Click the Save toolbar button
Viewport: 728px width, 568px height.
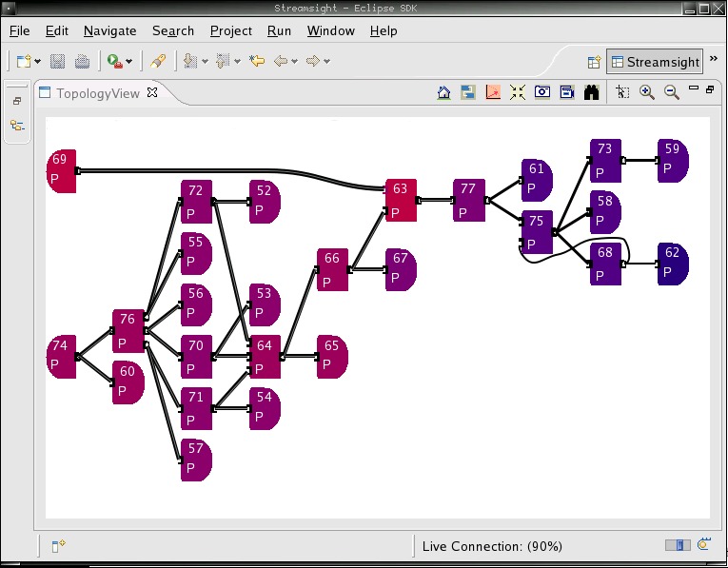[x=58, y=62]
